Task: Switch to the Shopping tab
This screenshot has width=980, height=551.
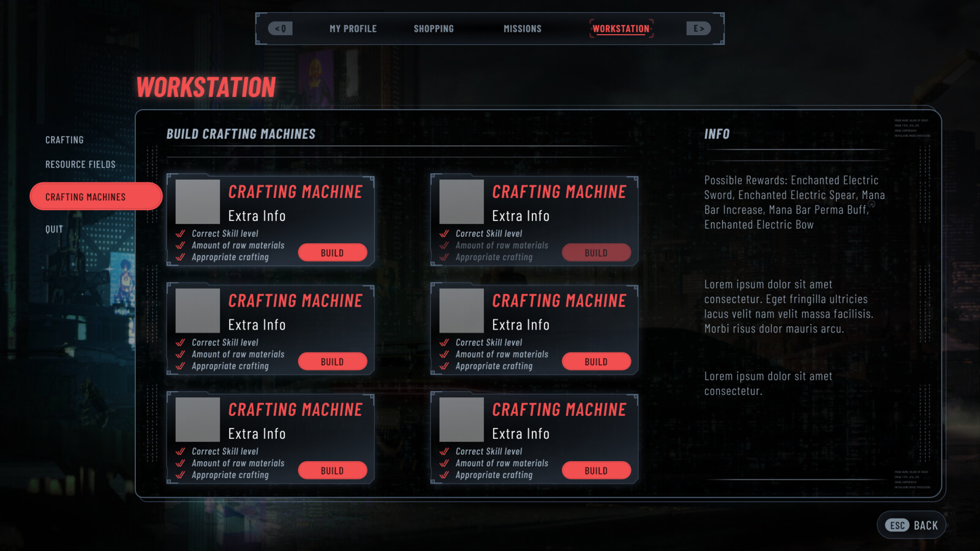Action: [x=434, y=29]
